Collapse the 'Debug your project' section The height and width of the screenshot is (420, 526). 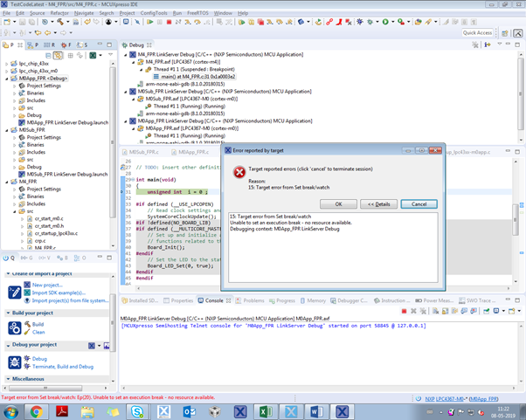[x=8, y=345]
